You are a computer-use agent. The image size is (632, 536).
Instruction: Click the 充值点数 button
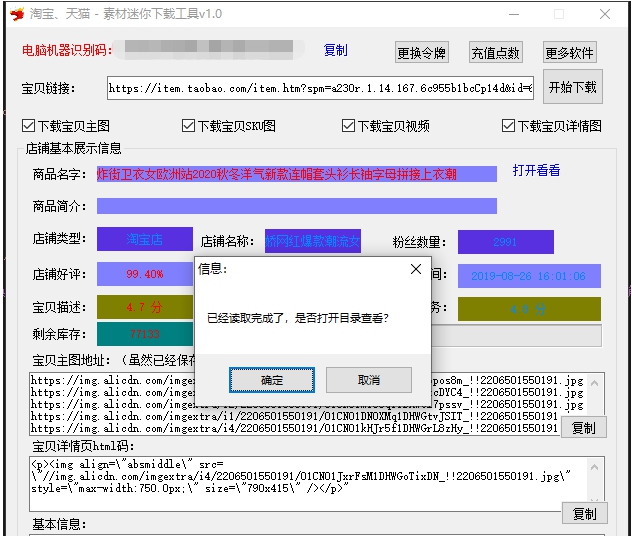click(x=495, y=53)
